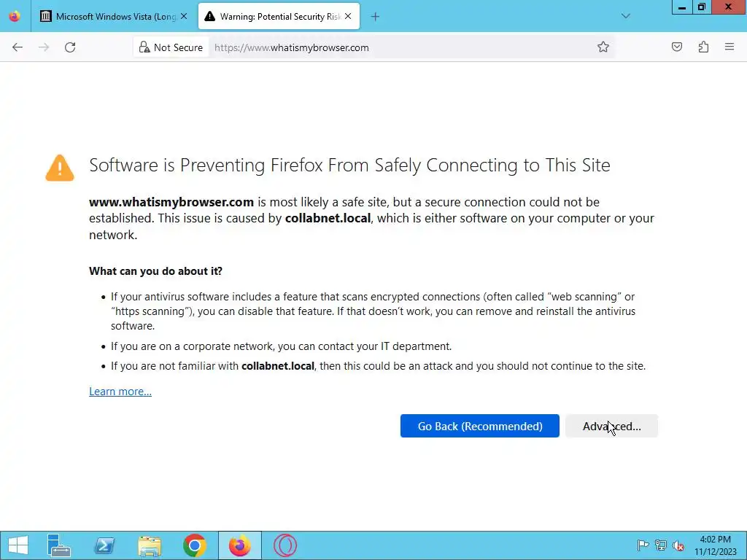747x560 pixels.
Task: Open the Firefox application menu
Action: pos(729,47)
